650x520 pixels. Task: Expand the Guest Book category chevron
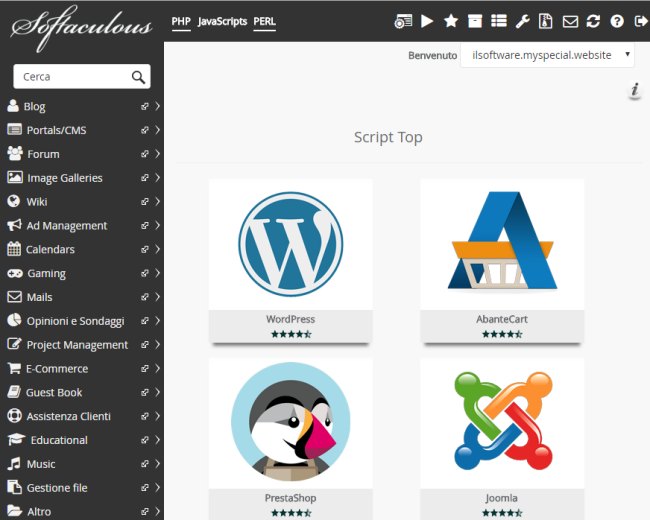coord(158,392)
